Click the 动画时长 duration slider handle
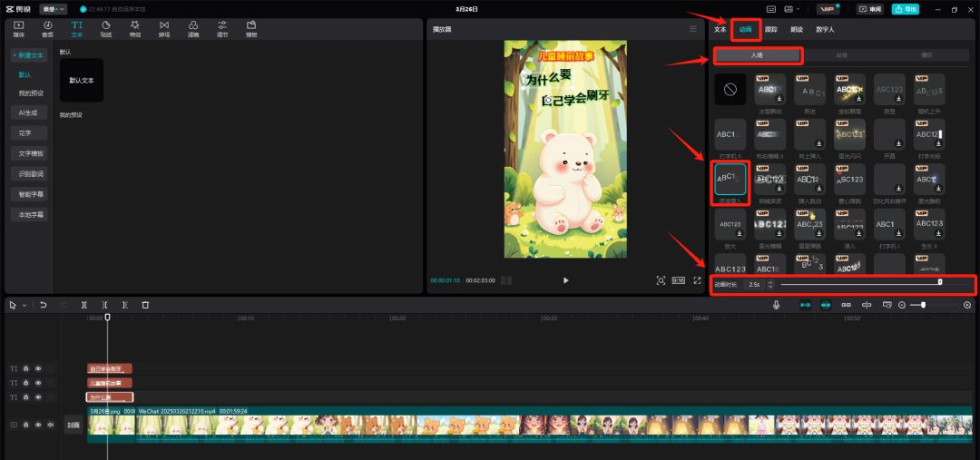Screen dimensions: 980x460 pyautogui.click(x=940, y=283)
